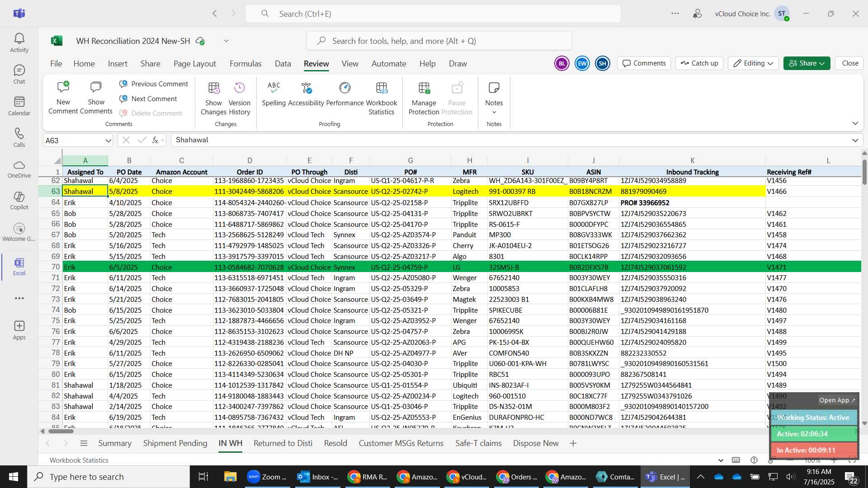Open OneDrive in Teams sidebar
The image size is (868, 488).
[19, 169]
